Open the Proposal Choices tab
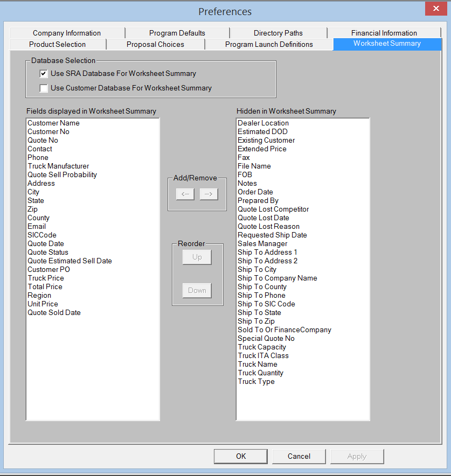 [155, 44]
